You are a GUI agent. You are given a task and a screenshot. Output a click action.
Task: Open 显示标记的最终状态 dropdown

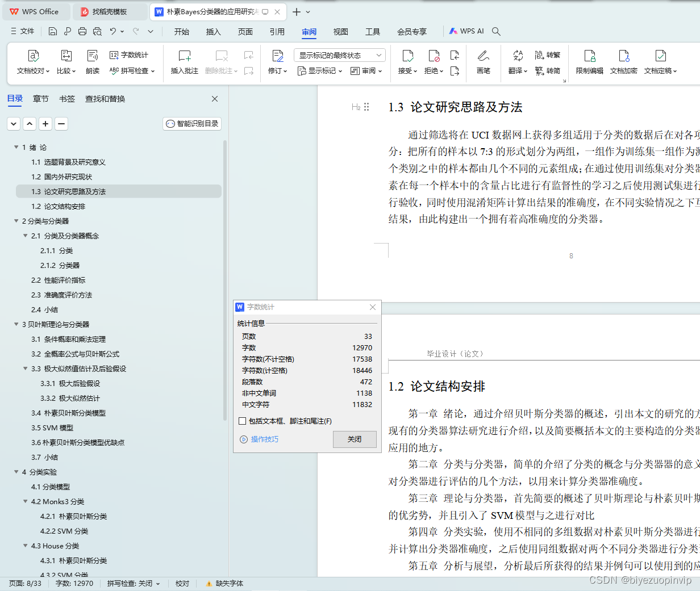(340, 55)
